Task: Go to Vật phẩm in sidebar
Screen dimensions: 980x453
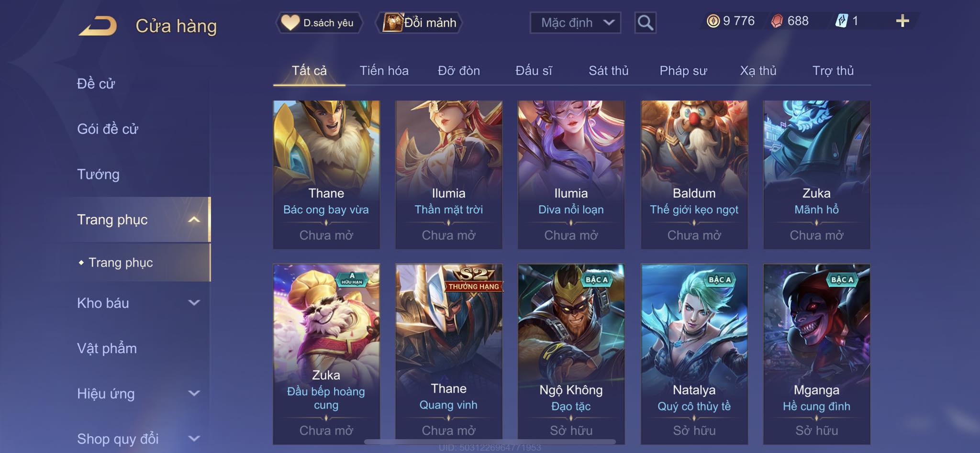Action: click(x=107, y=348)
